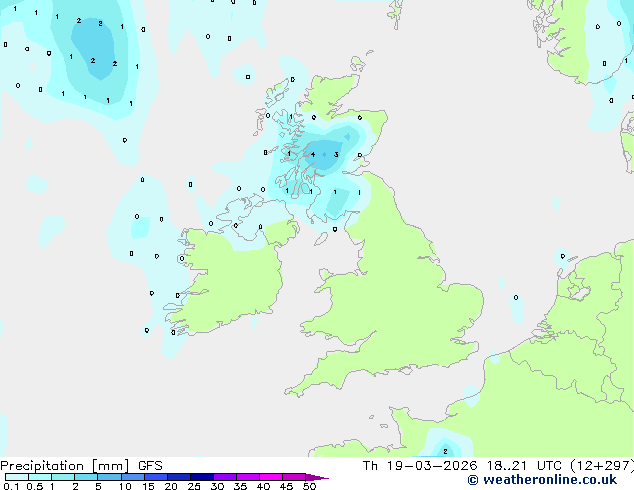Click the '18..21 UTC' time range text
Image resolution: width=634 pixels, height=490 pixels.
pyautogui.click(x=524, y=466)
